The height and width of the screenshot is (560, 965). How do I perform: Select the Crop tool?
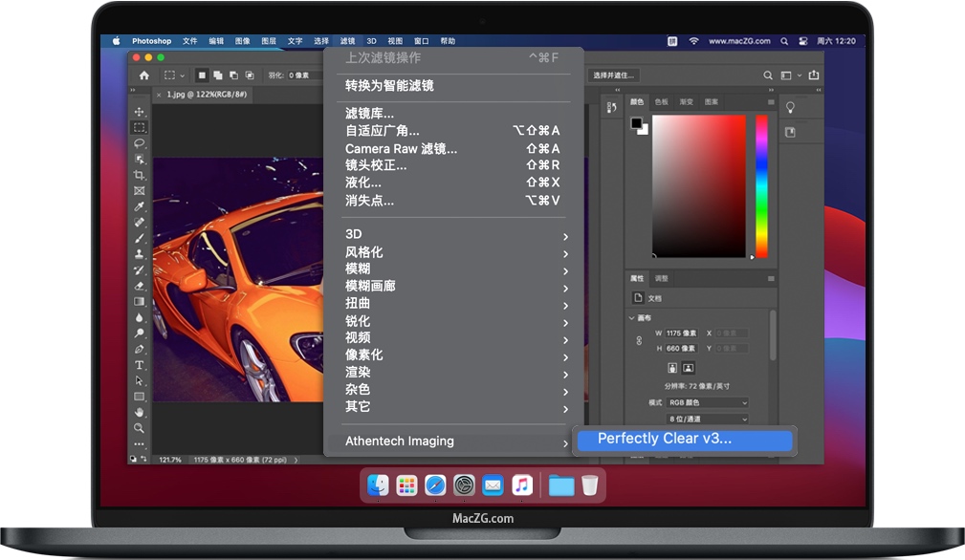(x=139, y=176)
